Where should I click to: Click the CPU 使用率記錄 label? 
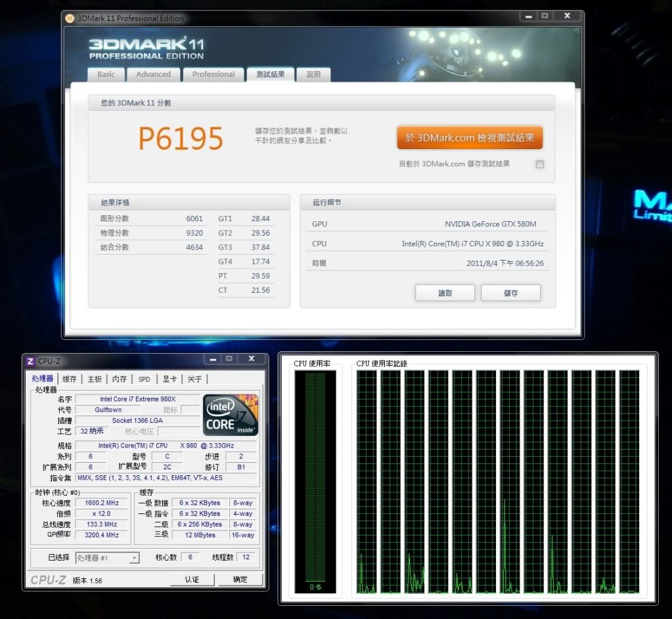(x=382, y=364)
